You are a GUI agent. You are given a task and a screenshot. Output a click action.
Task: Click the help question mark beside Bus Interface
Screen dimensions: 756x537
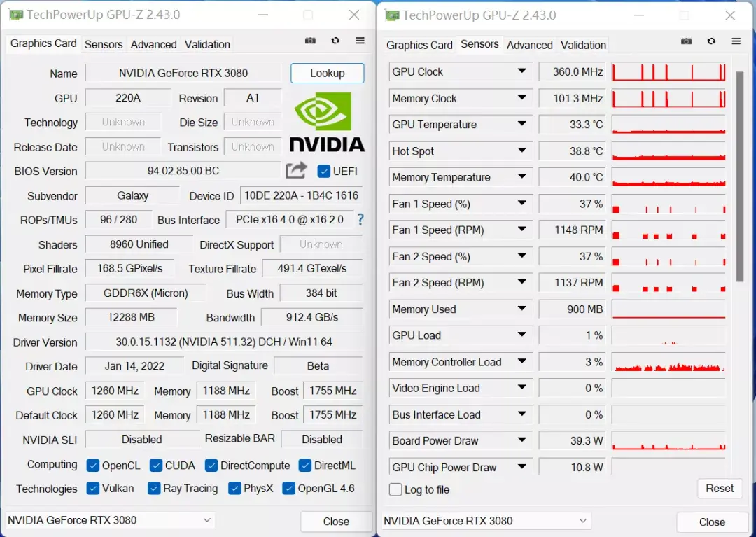click(360, 219)
